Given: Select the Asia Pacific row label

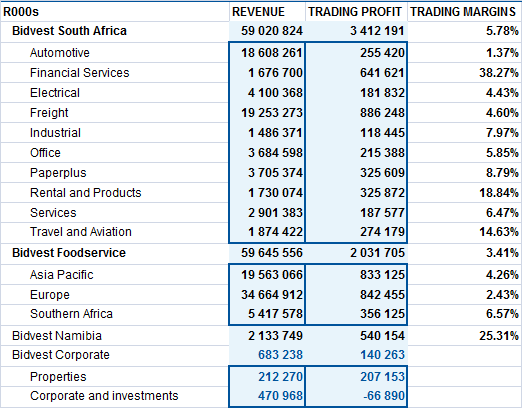Looking at the screenshot, I should [x=61, y=275].
